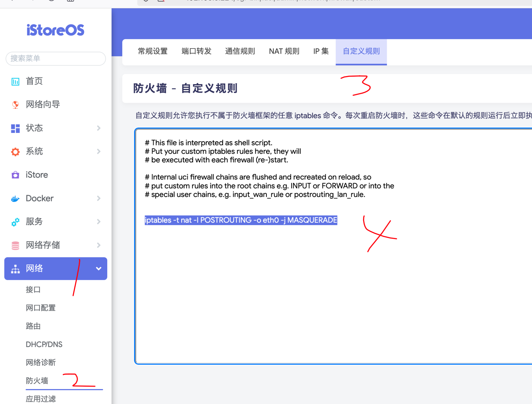Open the 路由 submenu item

(33, 326)
